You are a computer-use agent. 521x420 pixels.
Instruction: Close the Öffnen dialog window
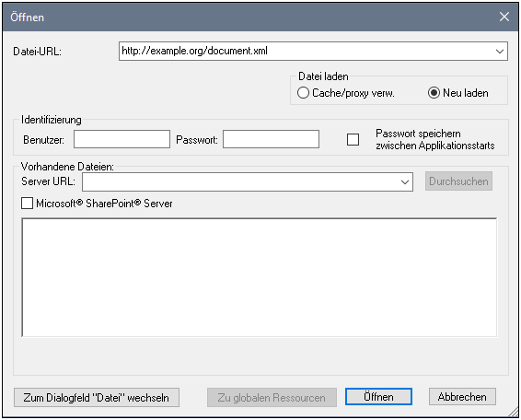point(504,17)
